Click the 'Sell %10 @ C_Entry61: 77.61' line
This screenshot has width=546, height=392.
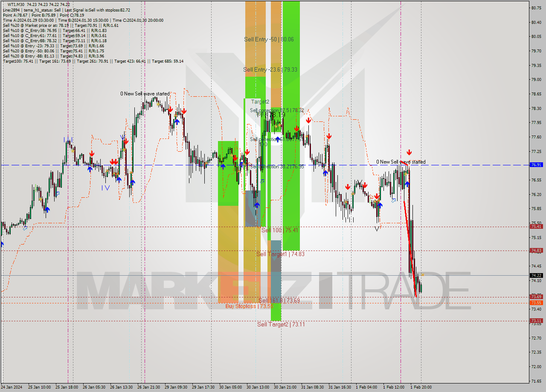pos(55,35)
